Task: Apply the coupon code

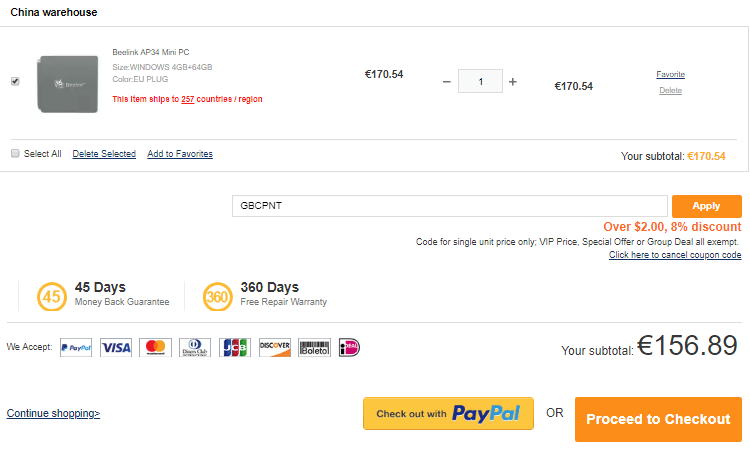Action: point(706,206)
